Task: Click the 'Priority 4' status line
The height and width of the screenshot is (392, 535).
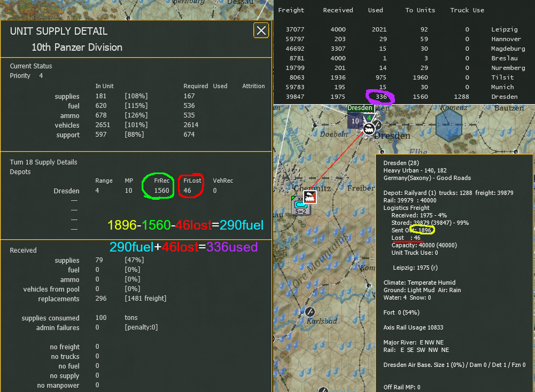Action: click(26, 76)
